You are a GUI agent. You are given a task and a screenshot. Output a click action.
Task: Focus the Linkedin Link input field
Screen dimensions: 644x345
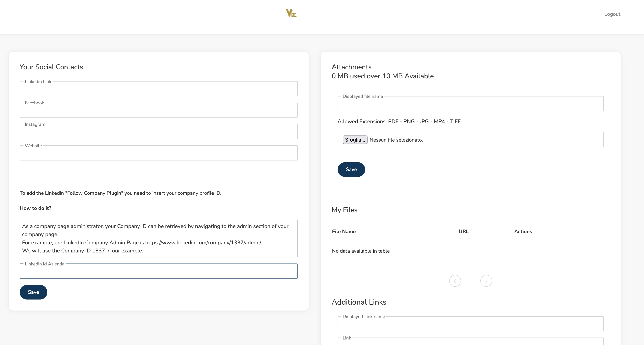159,89
